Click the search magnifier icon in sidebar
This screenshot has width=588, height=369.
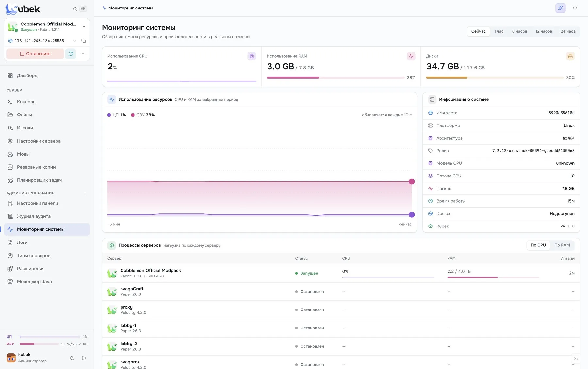pos(75,9)
